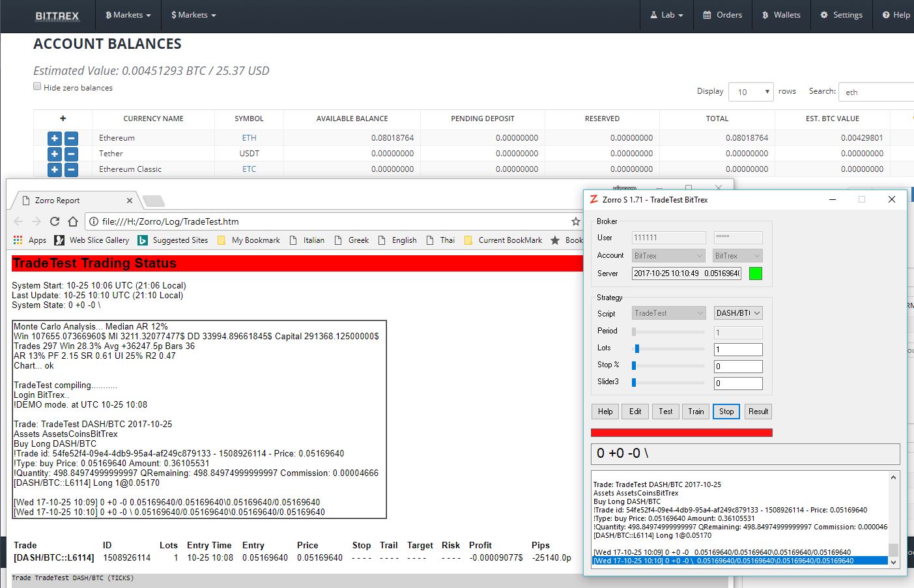The height and width of the screenshot is (588, 914).
Task: Focus the balances Search field
Action: (x=876, y=92)
